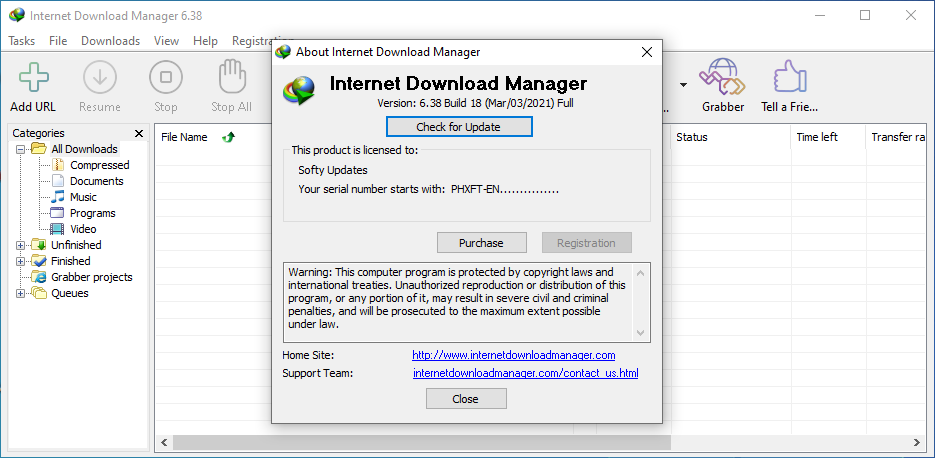Expand the Queues tree node

[21, 293]
